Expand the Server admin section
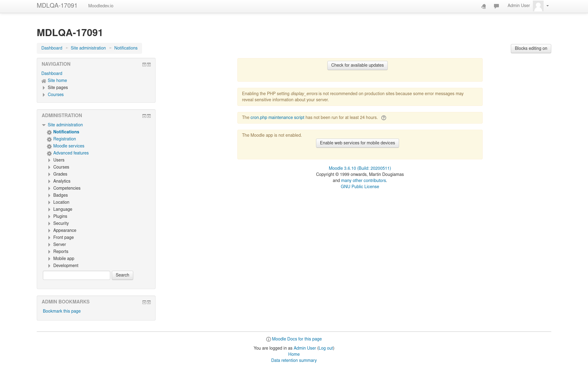The width and height of the screenshot is (588, 368). point(49,245)
